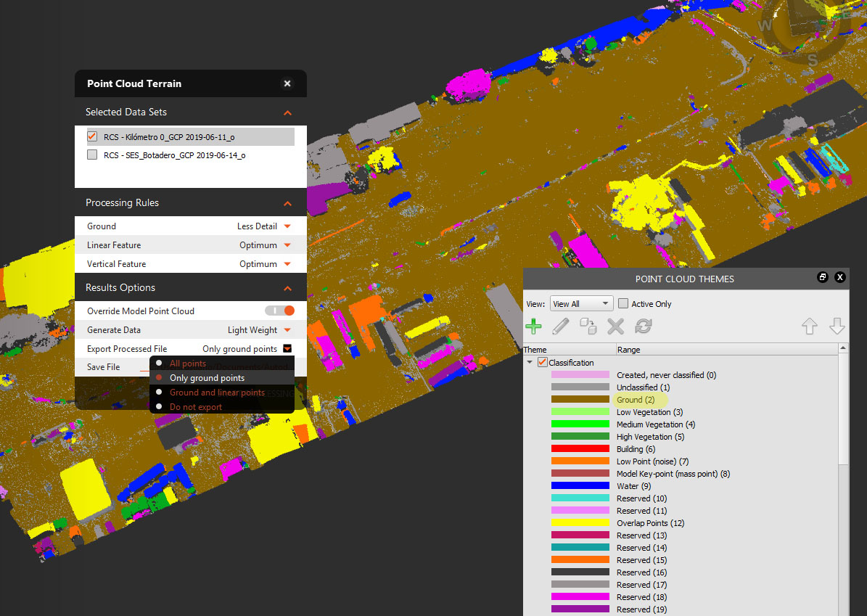Click the X delete theme icon

615,327
